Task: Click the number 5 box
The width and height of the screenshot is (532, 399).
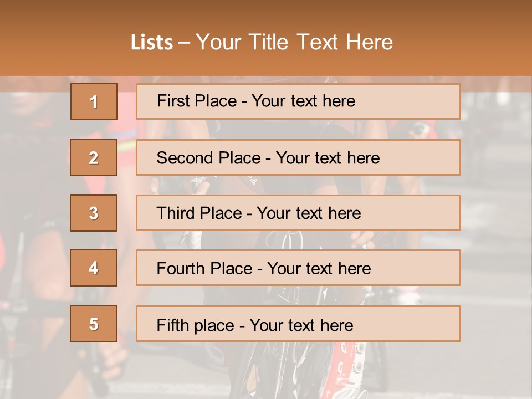Action: tap(94, 324)
